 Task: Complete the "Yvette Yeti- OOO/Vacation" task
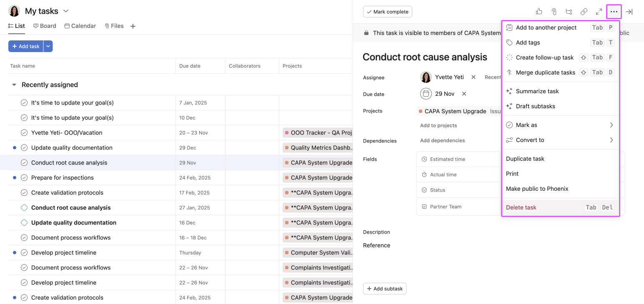(24, 133)
